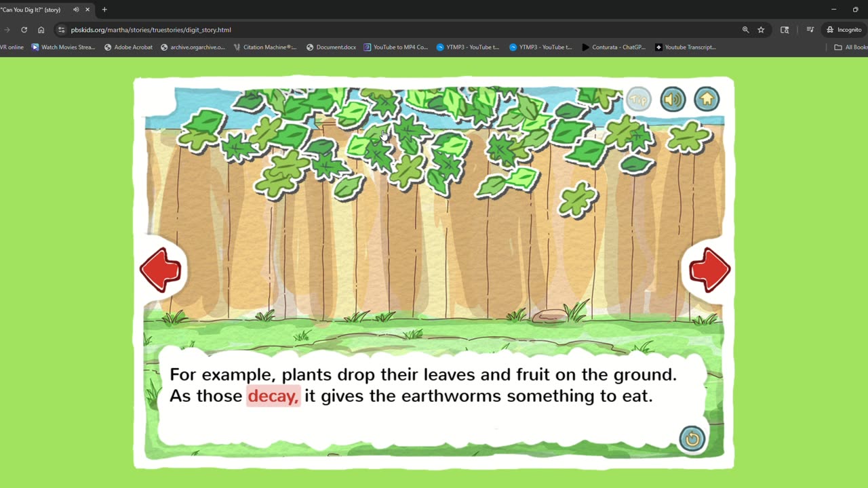Open the Citation Machine bookmark

pyautogui.click(x=264, y=47)
